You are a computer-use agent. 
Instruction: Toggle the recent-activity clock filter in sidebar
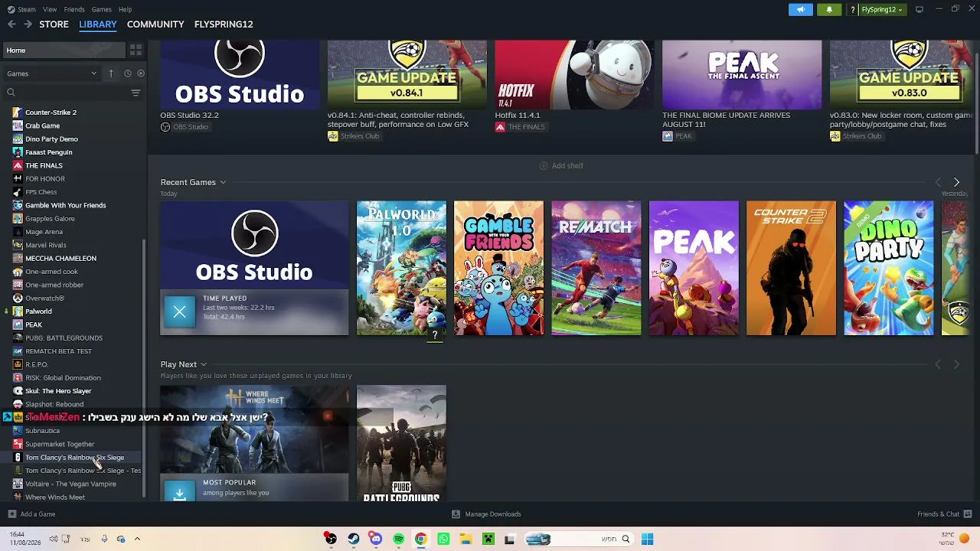(127, 73)
